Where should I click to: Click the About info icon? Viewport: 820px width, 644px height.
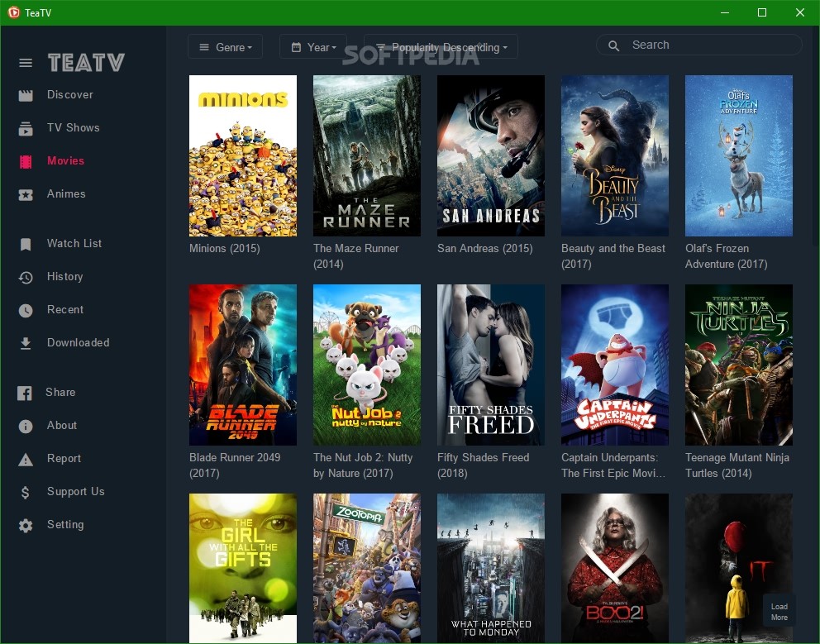(26, 426)
